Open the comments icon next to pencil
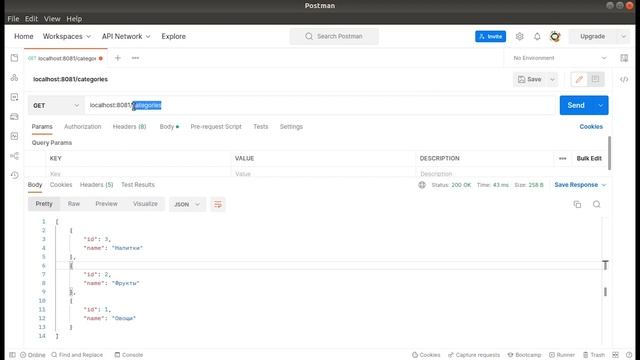This screenshot has height=360, width=640. [596, 79]
